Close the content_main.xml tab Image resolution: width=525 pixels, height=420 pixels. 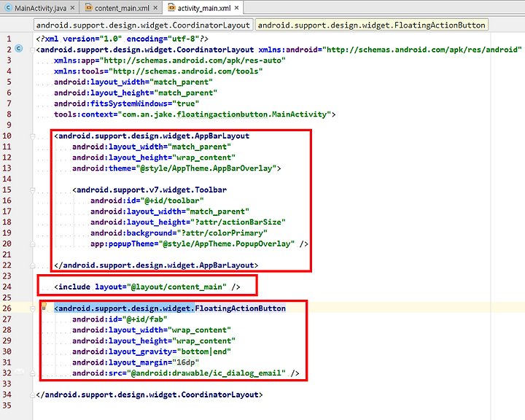pyautogui.click(x=155, y=8)
